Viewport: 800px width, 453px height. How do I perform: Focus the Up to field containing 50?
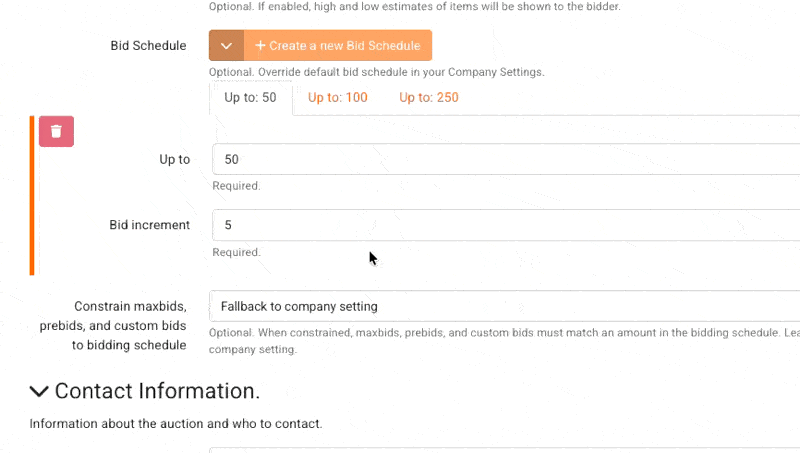[x=506, y=159]
